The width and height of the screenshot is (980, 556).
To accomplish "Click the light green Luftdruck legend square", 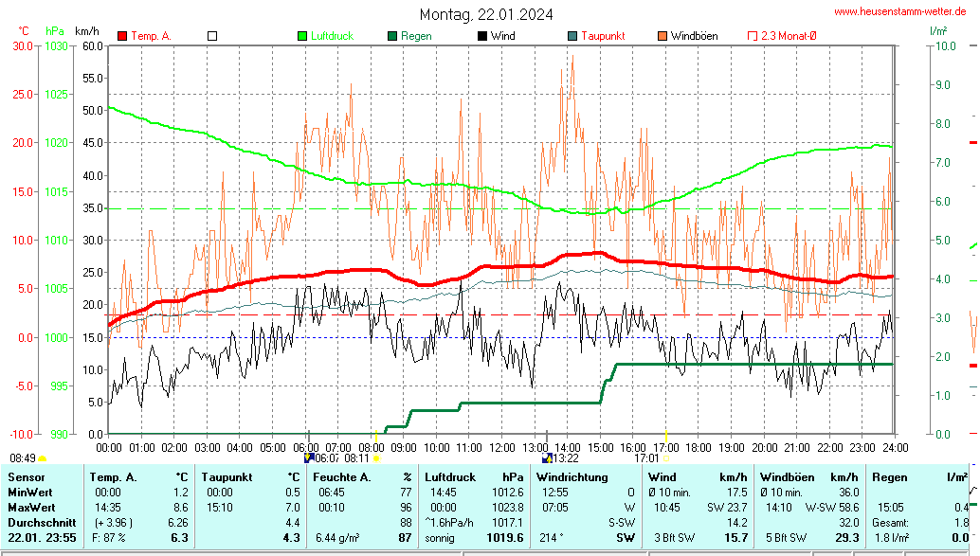I will (302, 36).
